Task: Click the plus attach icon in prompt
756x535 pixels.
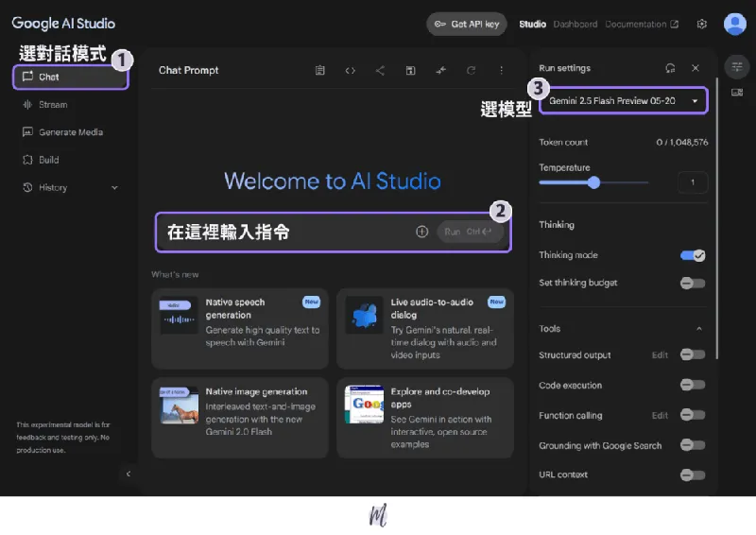Action: point(421,232)
